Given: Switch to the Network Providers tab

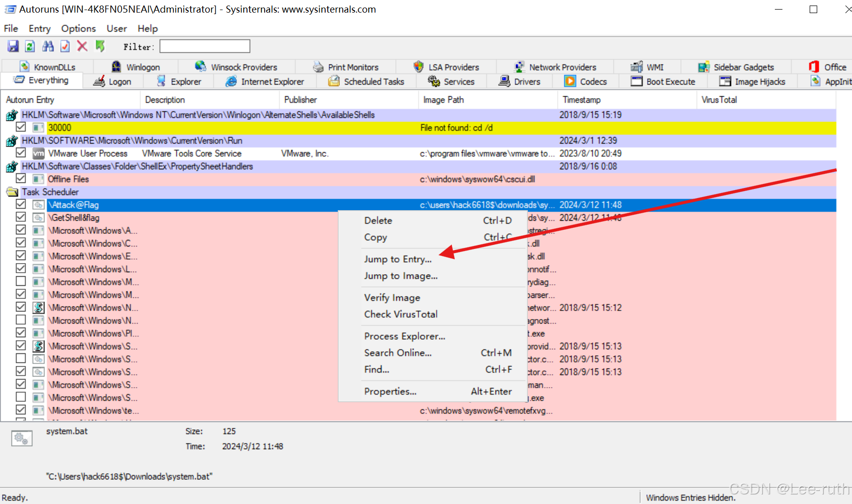Looking at the screenshot, I should click(x=555, y=67).
